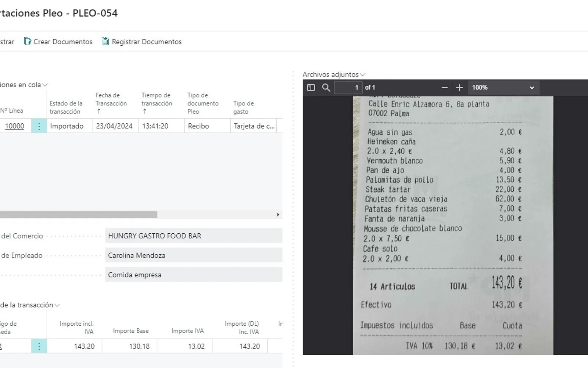The height and width of the screenshot is (368, 588).
Task: Click Importe Base value 130,18
Action: (130, 346)
